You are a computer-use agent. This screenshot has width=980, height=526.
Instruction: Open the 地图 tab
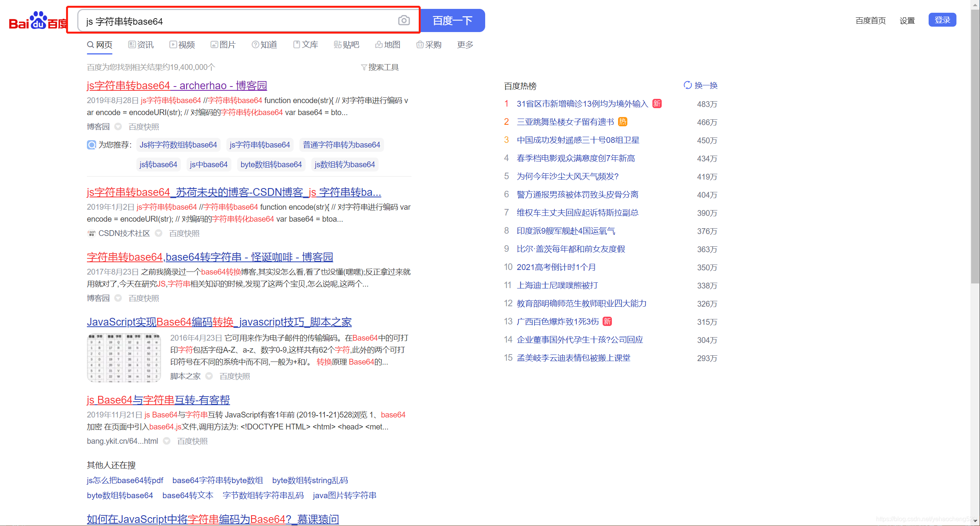pyautogui.click(x=388, y=45)
